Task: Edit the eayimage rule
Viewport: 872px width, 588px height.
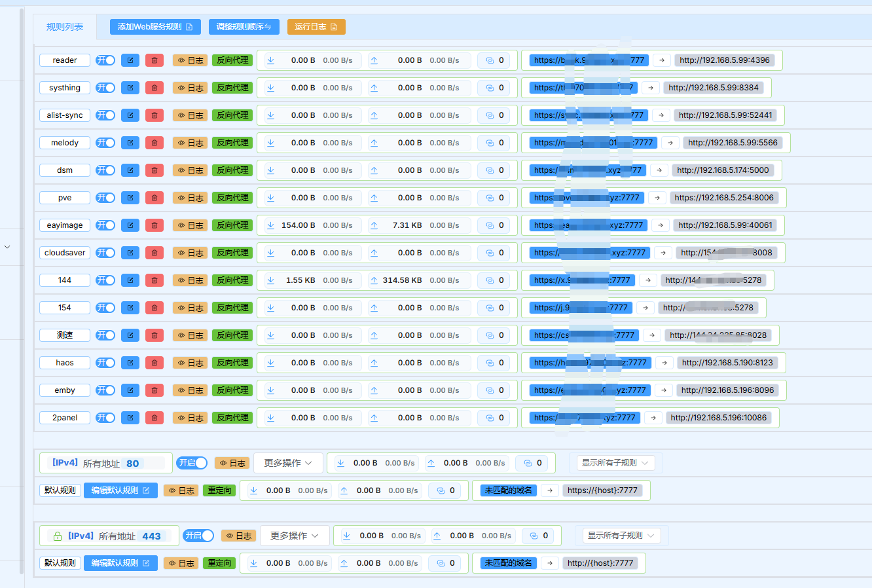Action: tap(130, 225)
